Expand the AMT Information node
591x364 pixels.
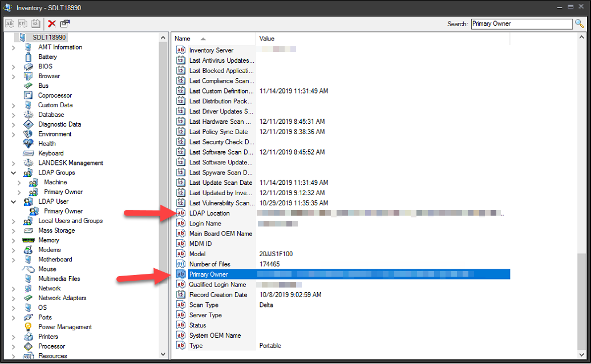[14, 47]
